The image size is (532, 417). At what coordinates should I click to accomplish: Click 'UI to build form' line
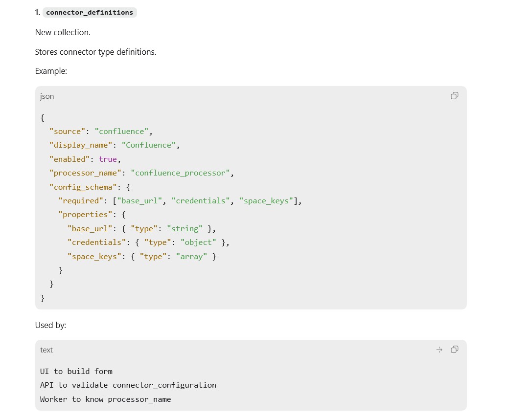[76, 372]
